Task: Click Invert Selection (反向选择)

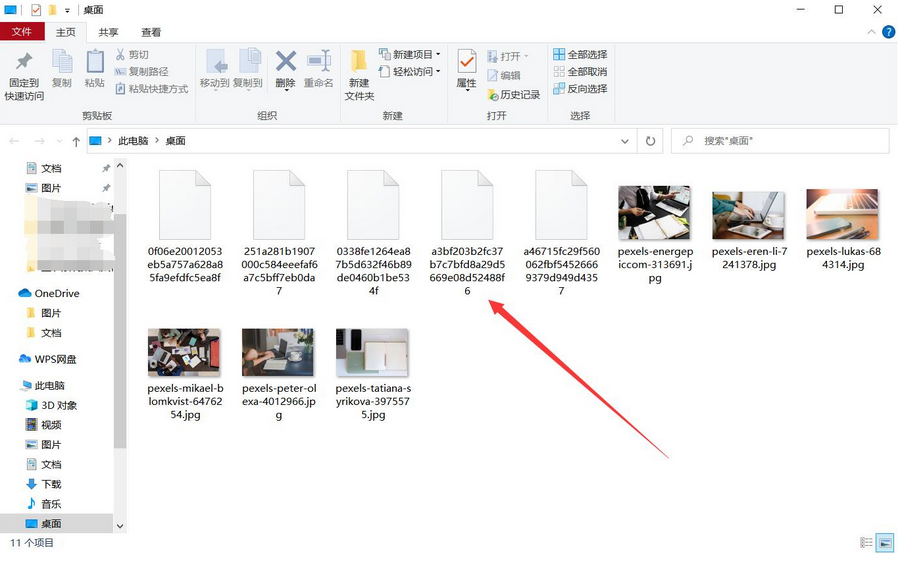Action: coord(580,89)
